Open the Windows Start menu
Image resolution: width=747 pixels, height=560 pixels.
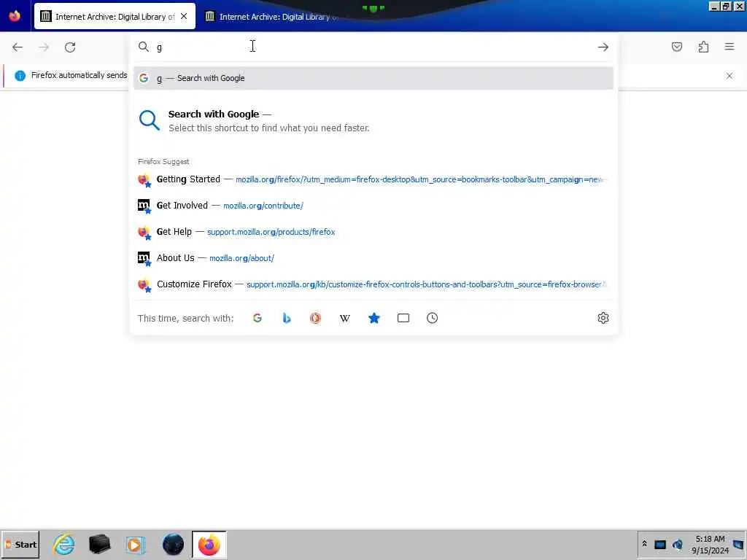[x=20, y=544]
